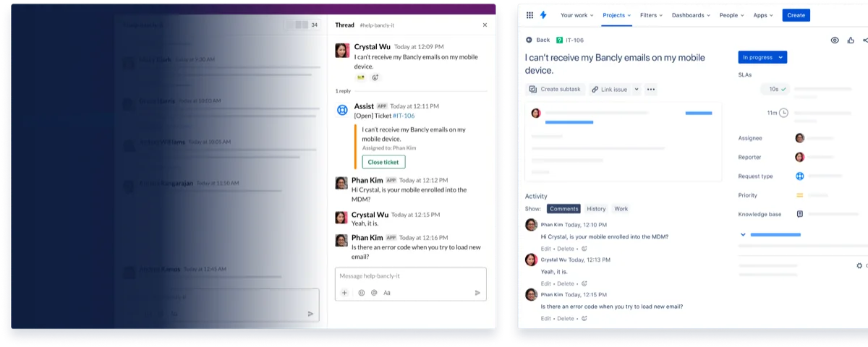Image resolution: width=868 pixels, height=347 pixels.
Task: Select the Comments activity tab
Action: coord(563,209)
